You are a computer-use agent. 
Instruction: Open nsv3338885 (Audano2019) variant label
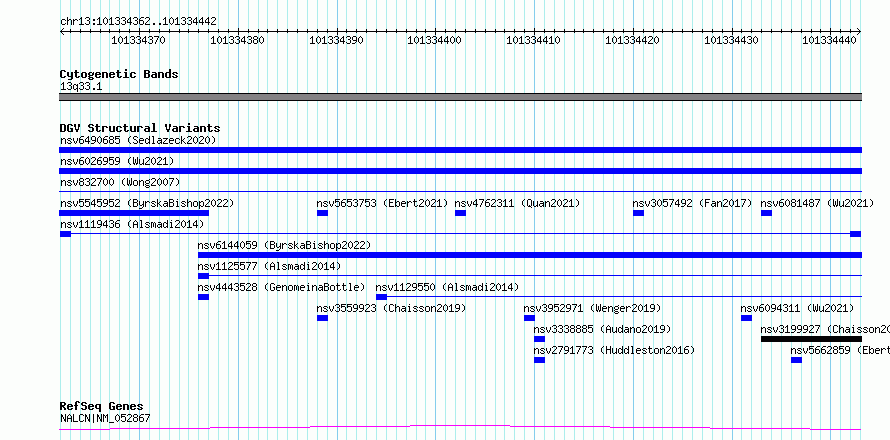click(602, 329)
